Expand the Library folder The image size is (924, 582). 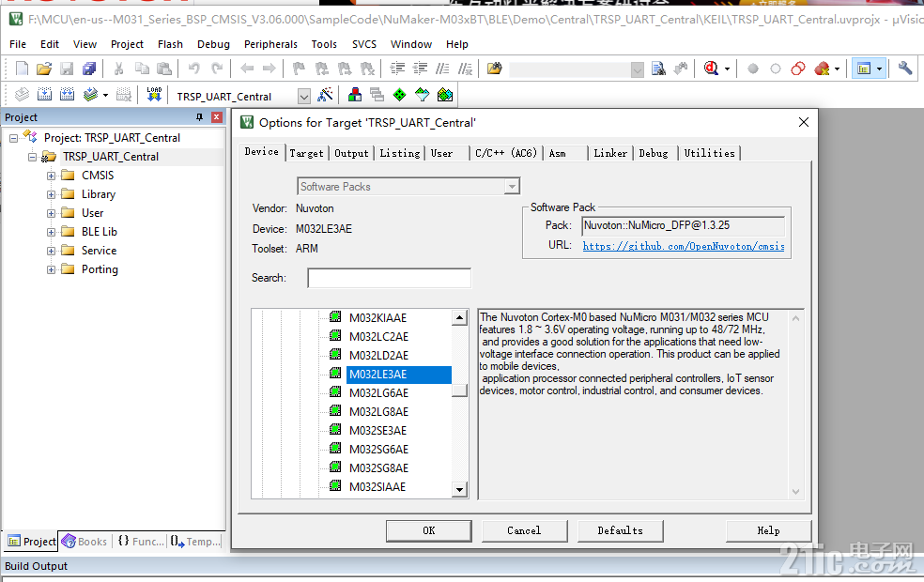[52, 194]
